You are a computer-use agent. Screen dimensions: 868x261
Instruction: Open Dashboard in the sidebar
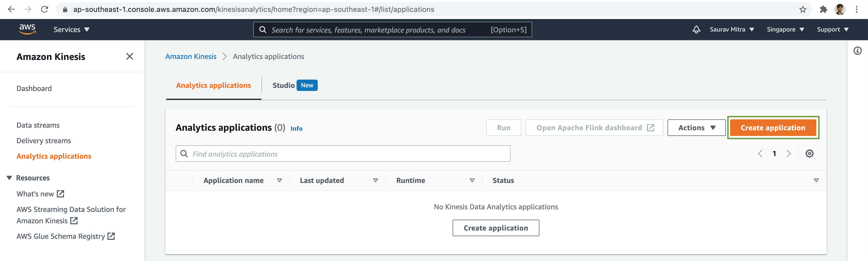[x=34, y=89]
